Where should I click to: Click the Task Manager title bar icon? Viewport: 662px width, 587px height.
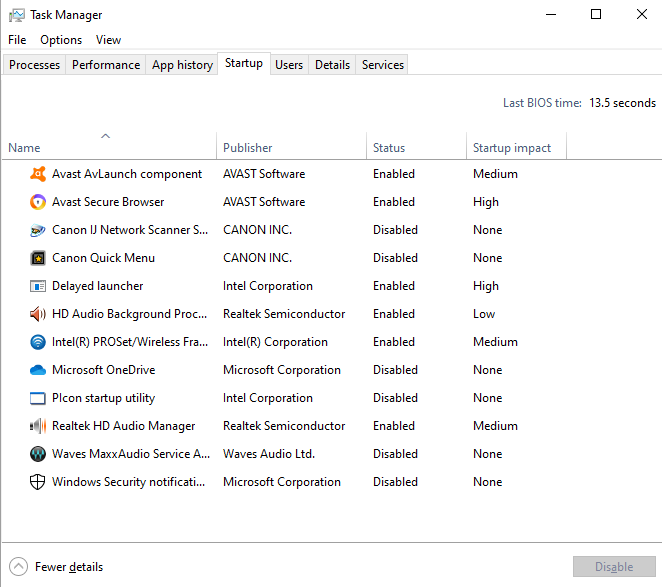tap(16, 15)
